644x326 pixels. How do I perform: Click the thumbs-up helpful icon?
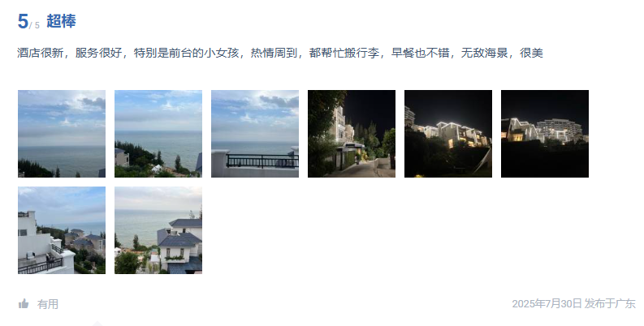pyautogui.click(x=24, y=304)
